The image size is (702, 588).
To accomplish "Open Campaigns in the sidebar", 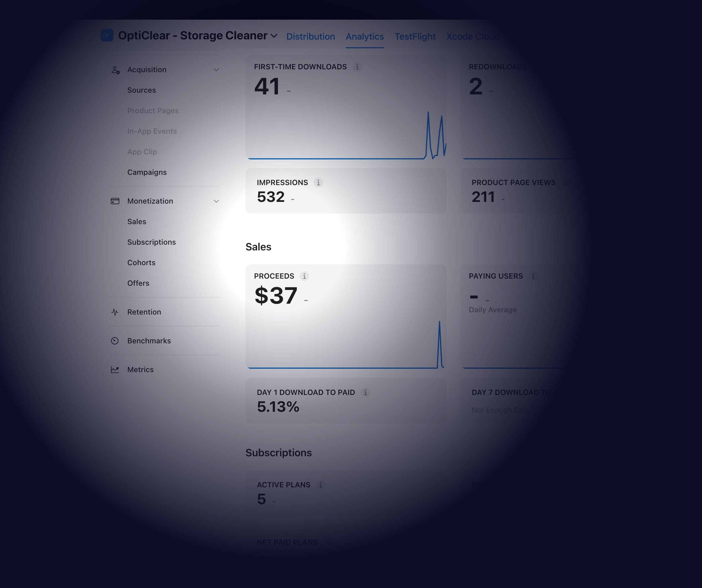I will pos(147,173).
